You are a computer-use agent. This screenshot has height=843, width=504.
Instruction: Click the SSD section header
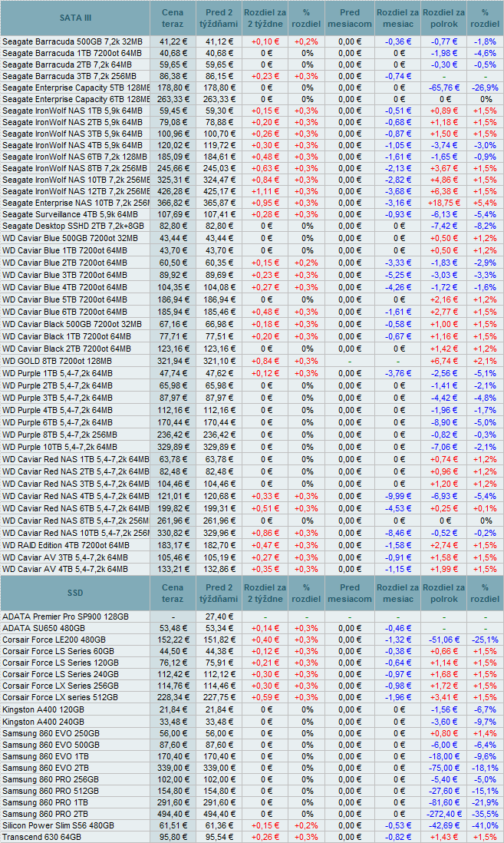(75, 593)
